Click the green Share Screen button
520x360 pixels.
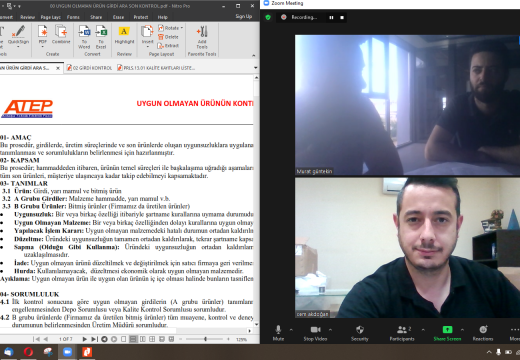click(x=447, y=333)
